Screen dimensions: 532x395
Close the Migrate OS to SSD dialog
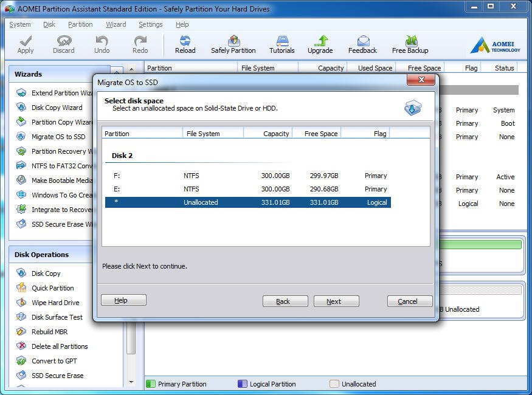point(421,80)
